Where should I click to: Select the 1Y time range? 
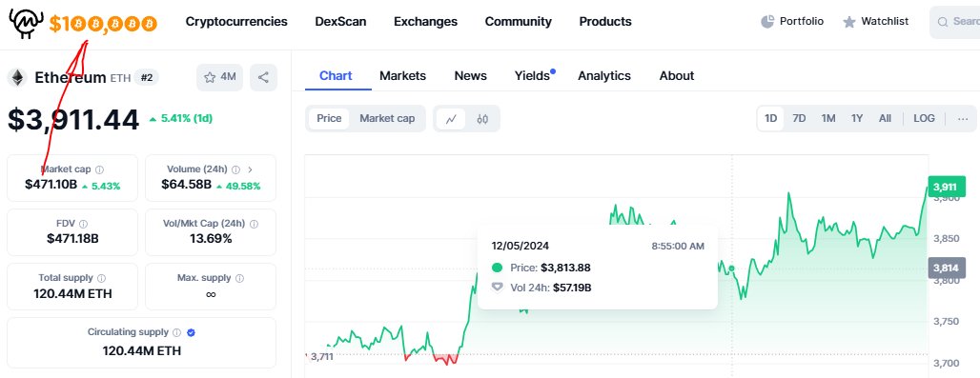pyautogui.click(x=857, y=118)
